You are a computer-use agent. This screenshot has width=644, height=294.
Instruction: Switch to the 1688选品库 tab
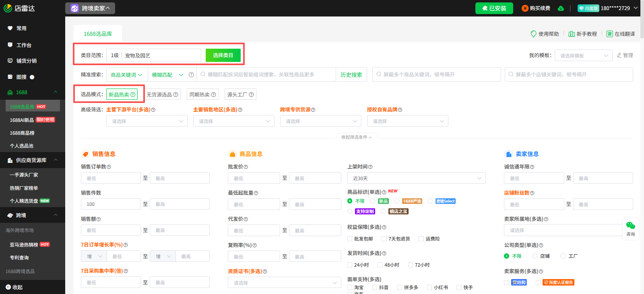coord(98,34)
